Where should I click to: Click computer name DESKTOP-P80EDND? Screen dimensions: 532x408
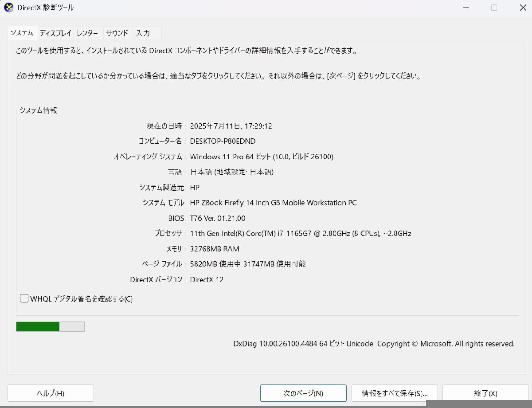223,141
